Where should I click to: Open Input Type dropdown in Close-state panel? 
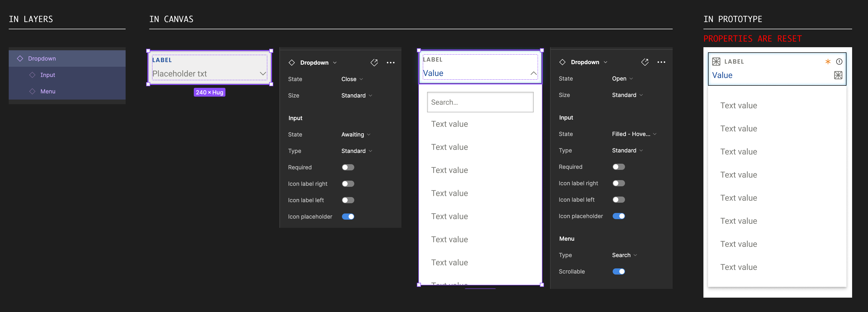point(357,151)
